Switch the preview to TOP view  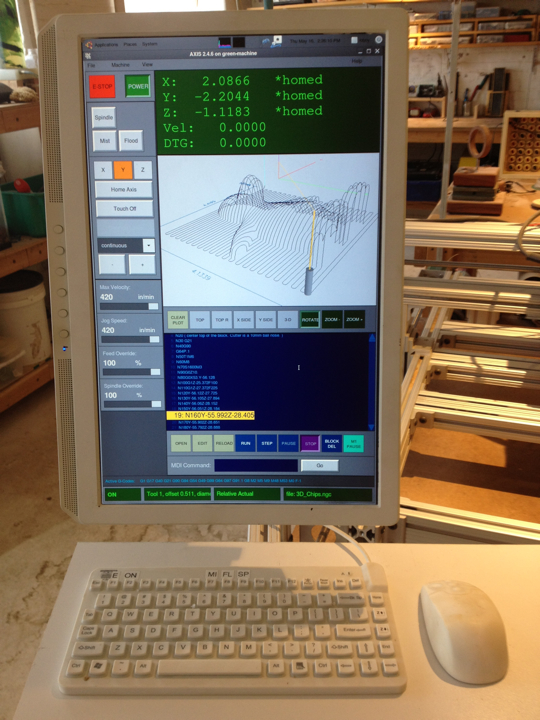[200, 320]
